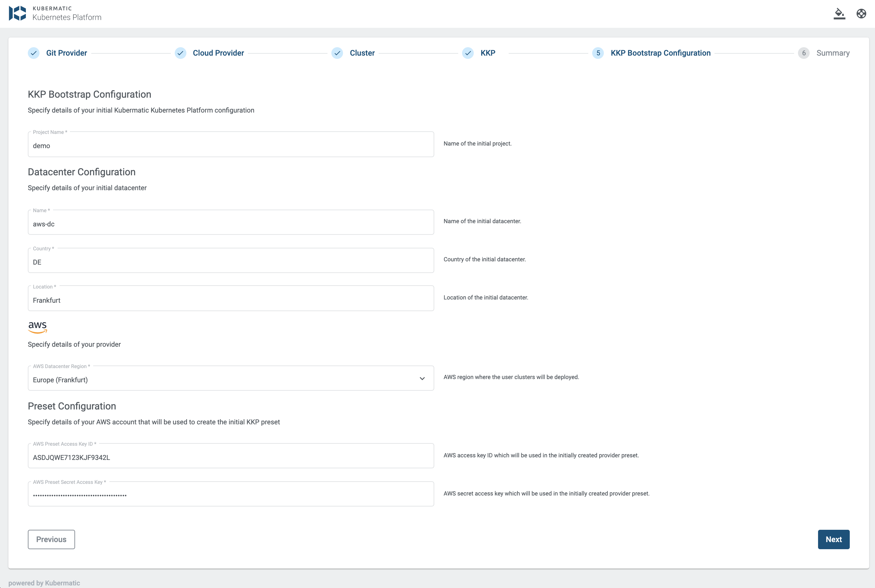Viewport: 875px width, 588px height.
Task: Click 'Specify details of your initial datacenter' text
Action: pos(87,188)
